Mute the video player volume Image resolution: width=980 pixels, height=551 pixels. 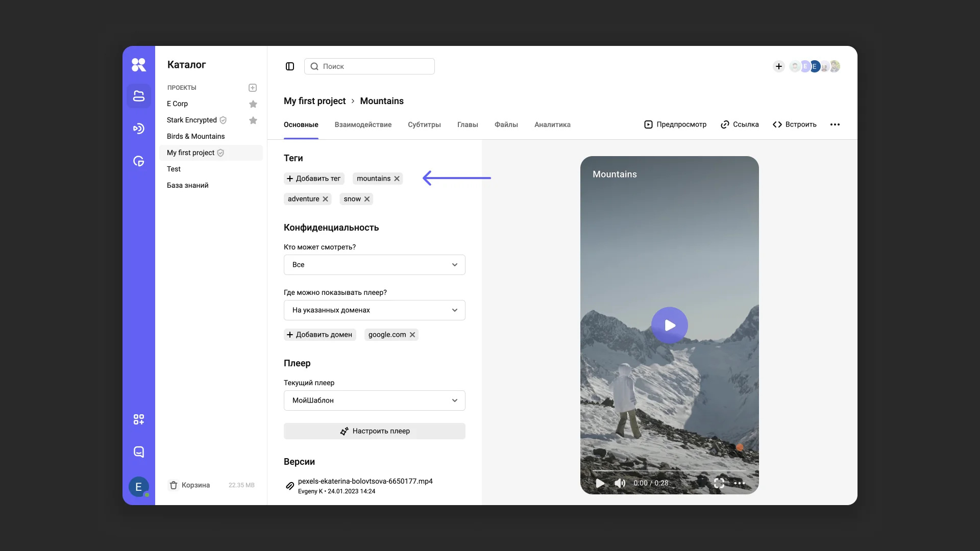[x=620, y=483]
